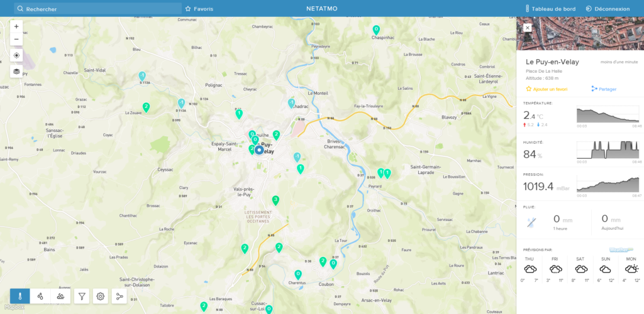Click the search magnifier icon
Viewport: 644px width, 314px height.
click(20, 9)
